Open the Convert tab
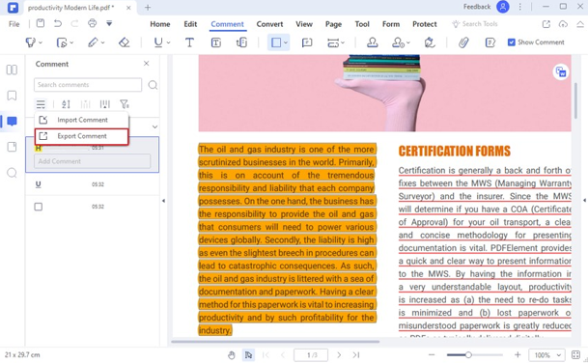 [269, 24]
